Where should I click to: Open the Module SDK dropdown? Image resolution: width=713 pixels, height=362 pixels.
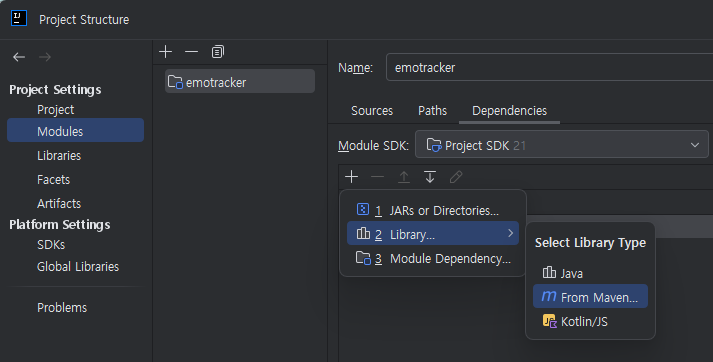tap(562, 145)
